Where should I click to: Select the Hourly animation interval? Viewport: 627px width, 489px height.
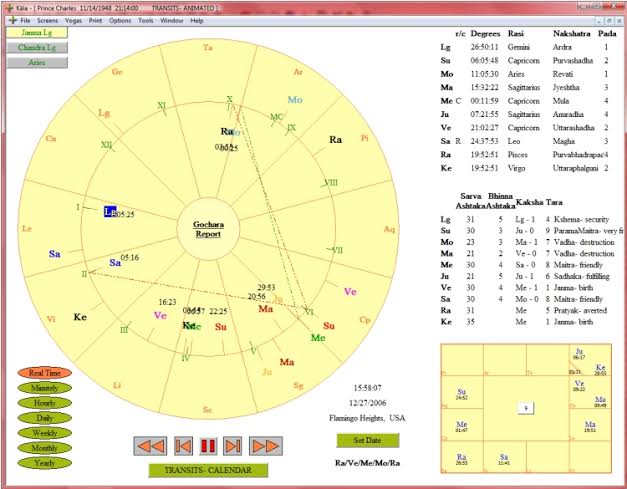click(x=45, y=403)
